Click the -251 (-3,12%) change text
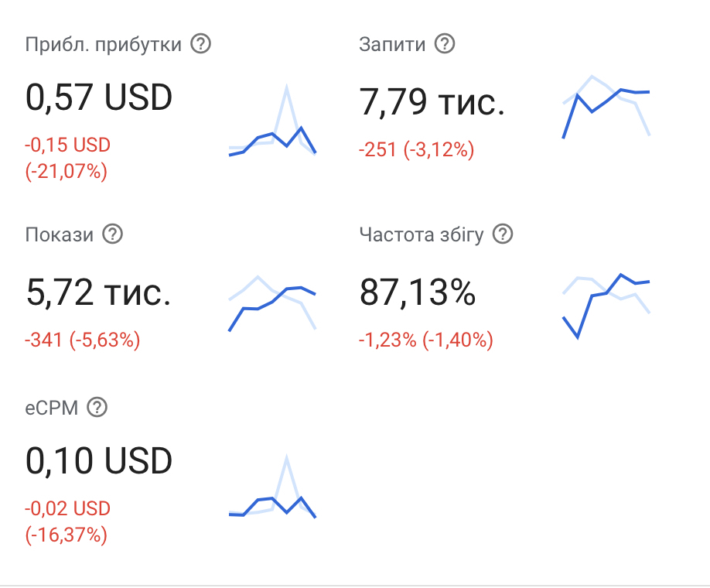The height and width of the screenshot is (588, 710). (x=416, y=149)
